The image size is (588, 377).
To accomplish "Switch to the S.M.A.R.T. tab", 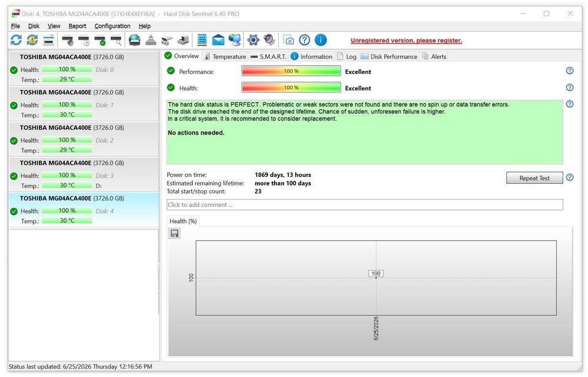I will pyautogui.click(x=268, y=56).
